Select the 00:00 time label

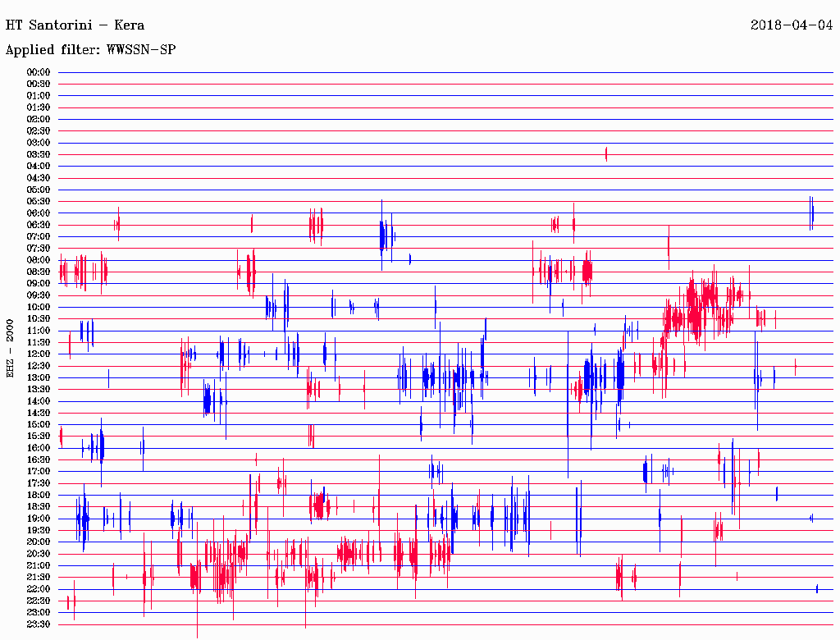click(x=39, y=72)
